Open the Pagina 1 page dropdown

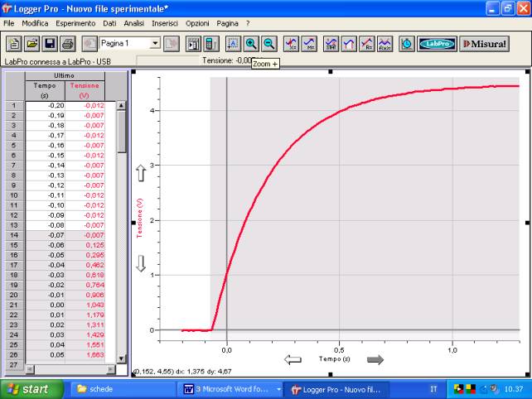(x=155, y=42)
